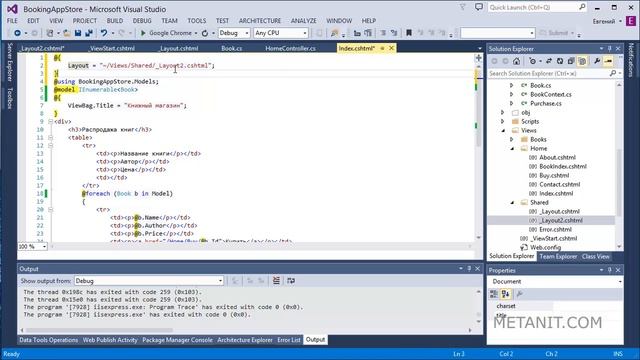The width and height of the screenshot is (640, 360).
Task: Open the Notifications side tab
Action: (x=631, y=60)
